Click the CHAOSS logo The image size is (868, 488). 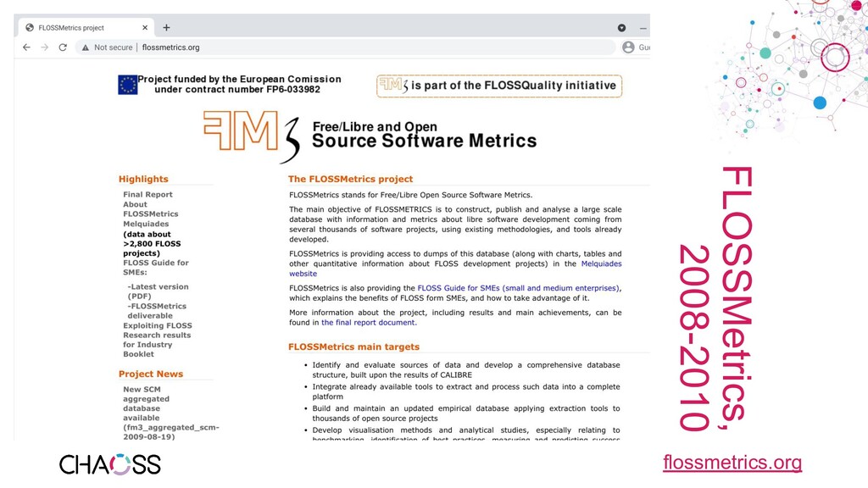pyautogui.click(x=109, y=465)
